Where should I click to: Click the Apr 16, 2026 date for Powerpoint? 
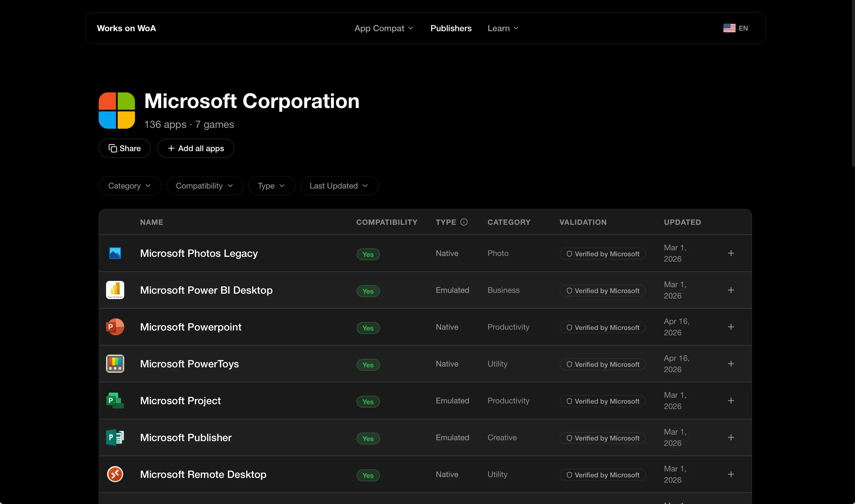pos(677,327)
